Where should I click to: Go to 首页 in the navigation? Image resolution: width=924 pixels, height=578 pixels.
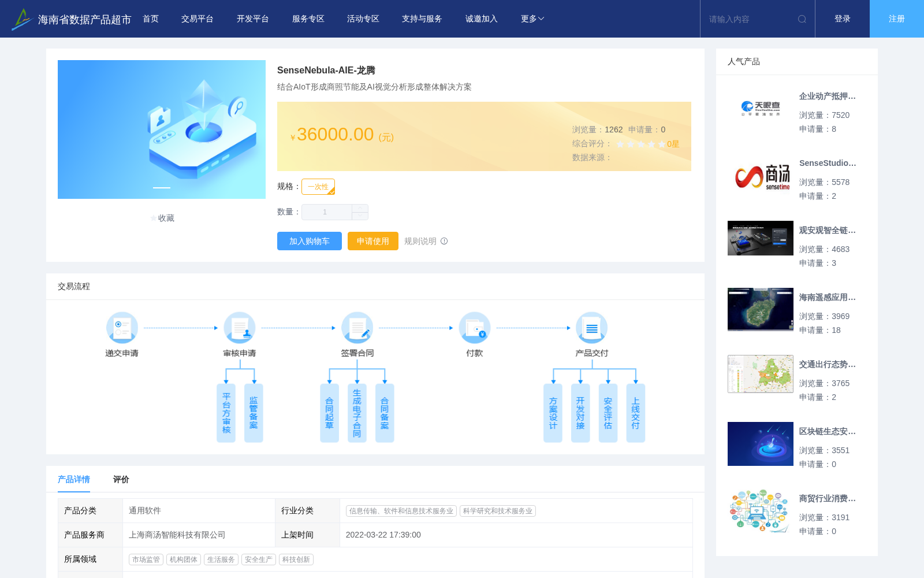pos(151,19)
